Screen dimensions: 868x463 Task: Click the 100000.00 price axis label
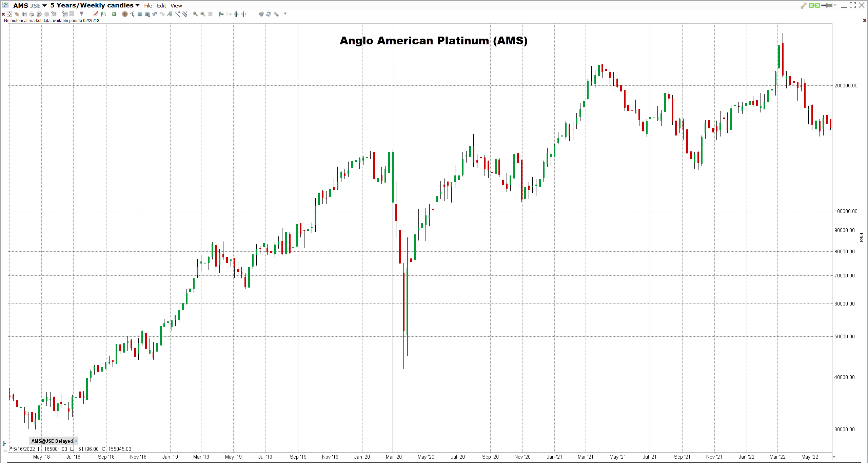846,211
